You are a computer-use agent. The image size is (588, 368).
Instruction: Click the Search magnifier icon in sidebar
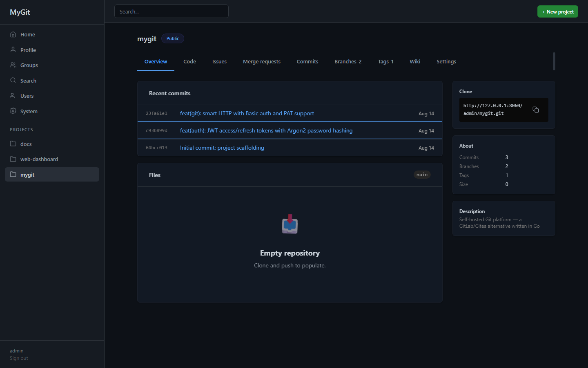pyautogui.click(x=13, y=80)
